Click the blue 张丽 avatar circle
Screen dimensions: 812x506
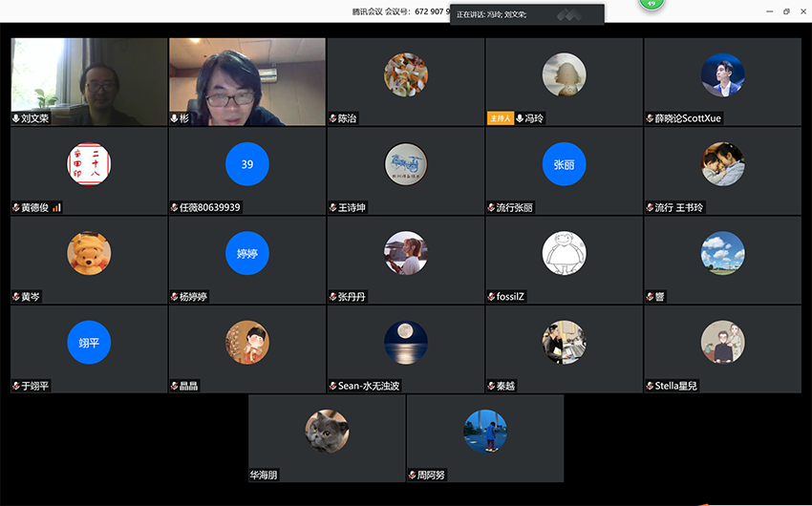point(564,164)
